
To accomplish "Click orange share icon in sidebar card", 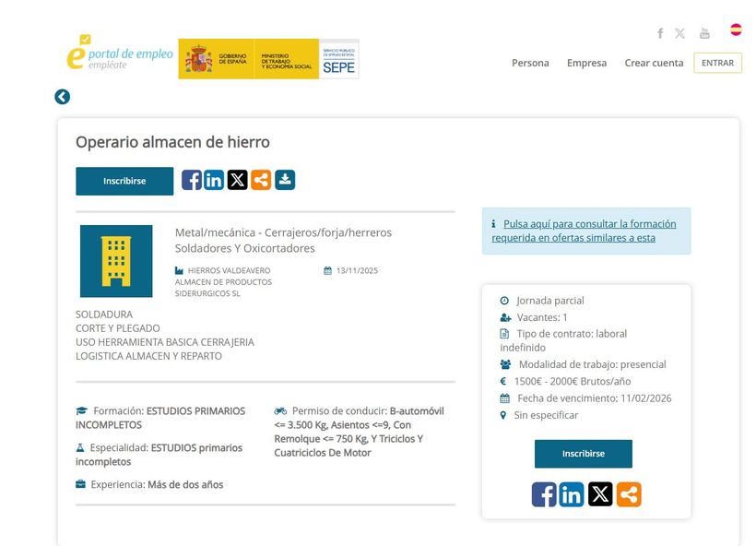I will (629, 494).
